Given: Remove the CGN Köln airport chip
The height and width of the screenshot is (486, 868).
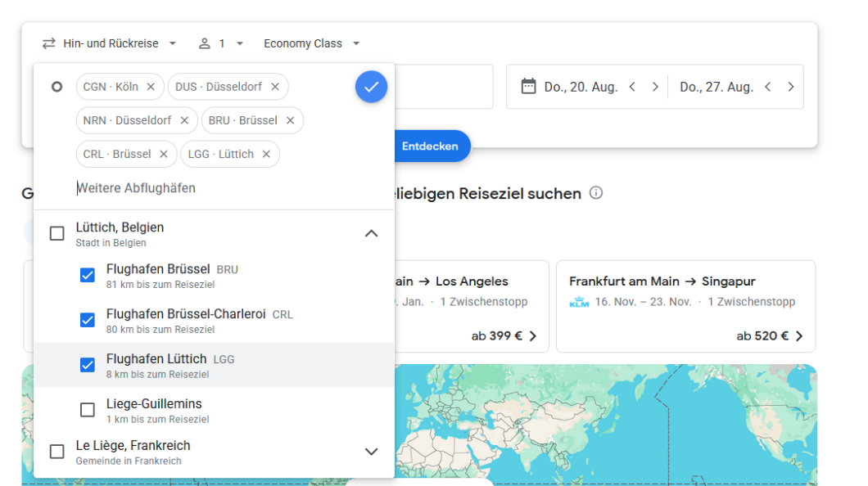Looking at the screenshot, I should [x=151, y=87].
